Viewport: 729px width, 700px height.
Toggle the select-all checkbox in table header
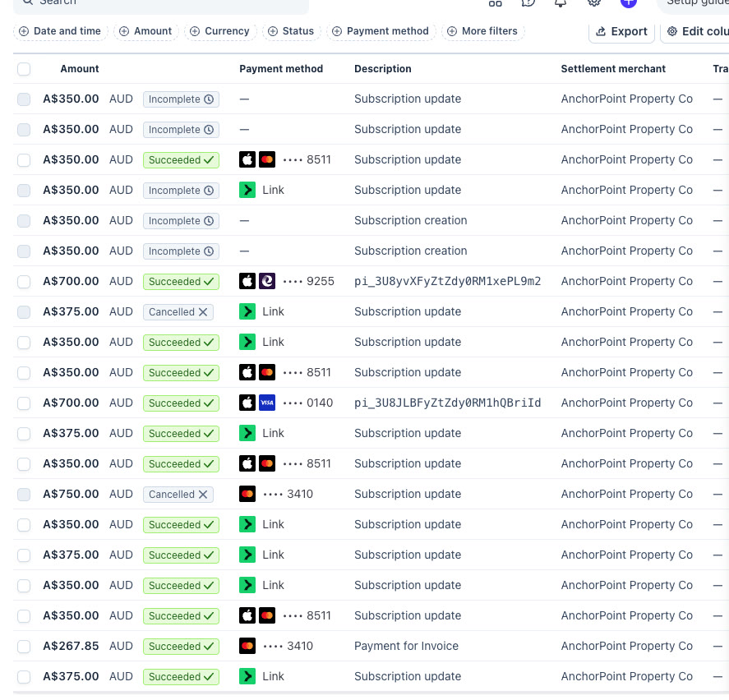(x=24, y=69)
